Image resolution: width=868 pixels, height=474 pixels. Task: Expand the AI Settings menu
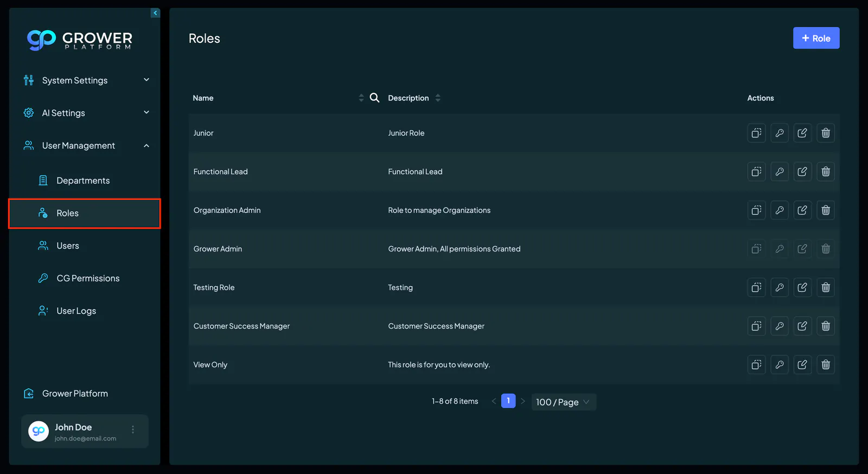(86, 113)
